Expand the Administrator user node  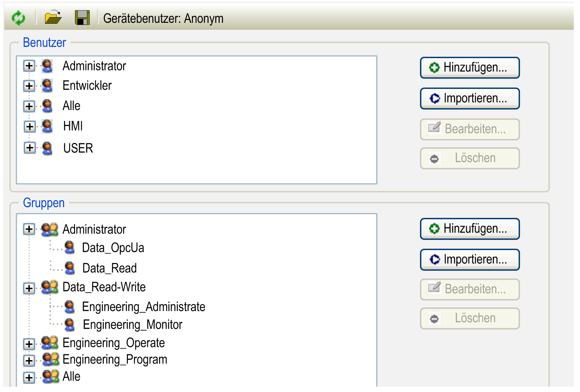[x=29, y=66]
